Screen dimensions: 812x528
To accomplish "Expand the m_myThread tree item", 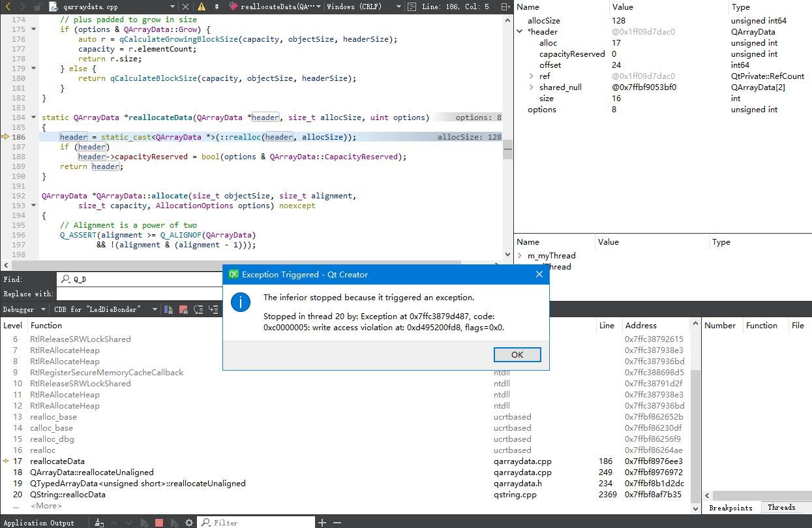I will [520, 256].
